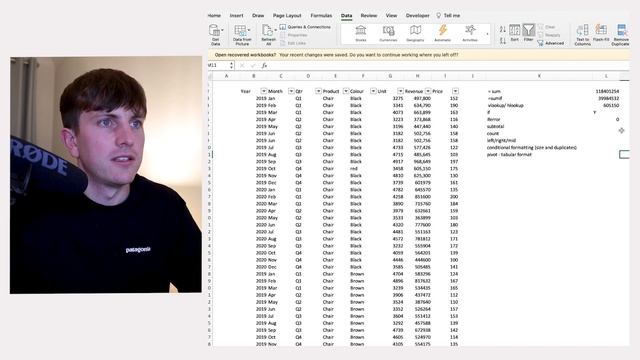
Task: Click cell containing 'vlookup/ hlookup'
Action: point(539,105)
